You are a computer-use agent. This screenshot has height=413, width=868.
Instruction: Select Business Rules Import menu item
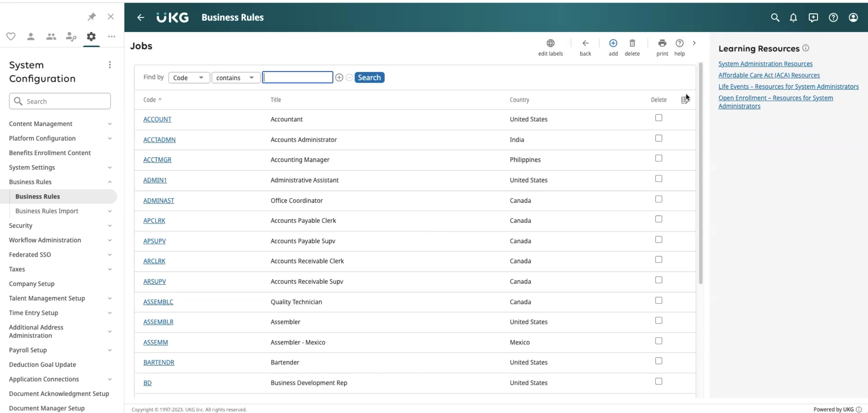46,211
